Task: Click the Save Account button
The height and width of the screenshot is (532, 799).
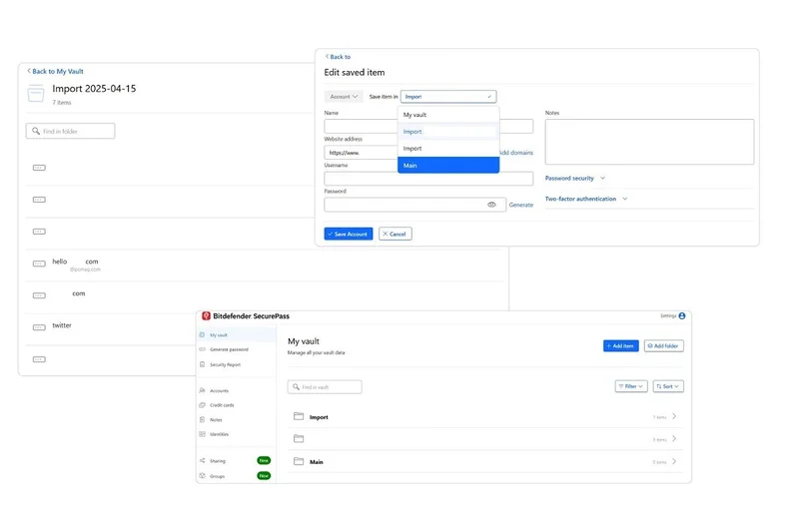Action: [349, 234]
